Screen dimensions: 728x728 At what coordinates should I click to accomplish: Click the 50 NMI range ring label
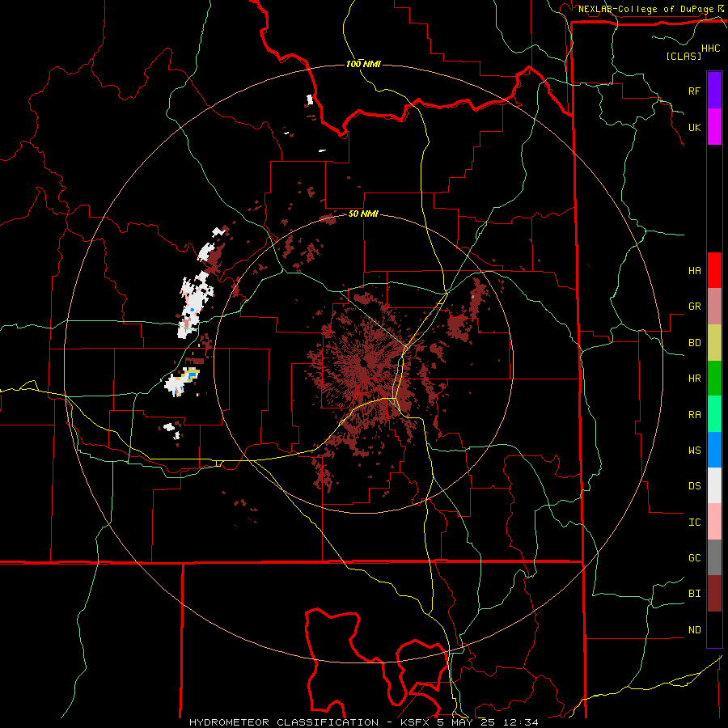coord(363,214)
